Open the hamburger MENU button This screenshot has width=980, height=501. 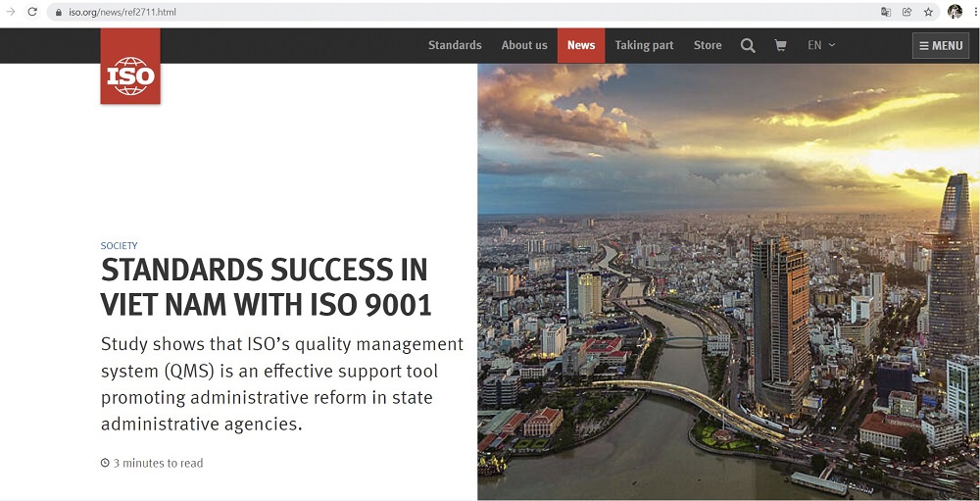pyautogui.click(x=941, y=46)
